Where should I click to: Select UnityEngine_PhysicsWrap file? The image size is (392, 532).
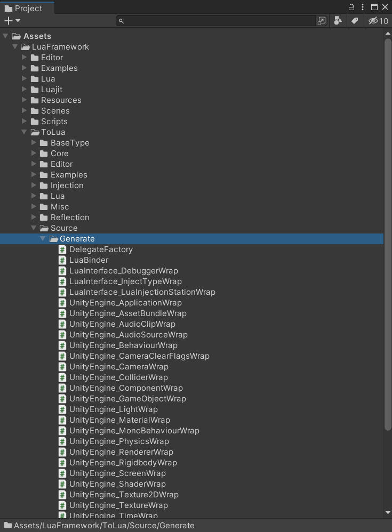click(119, 441)
